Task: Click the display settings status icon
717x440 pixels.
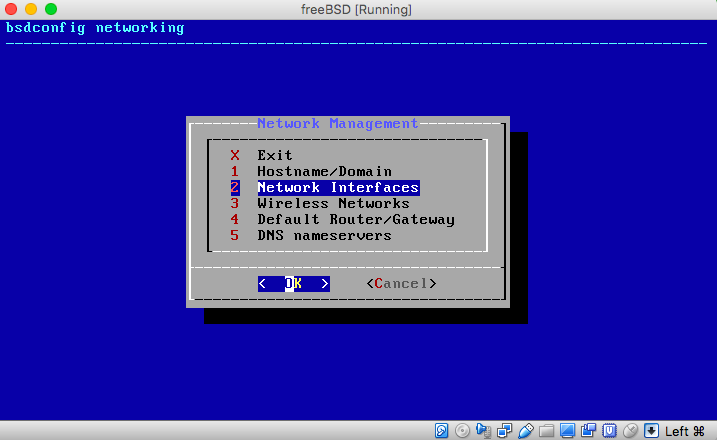Action: click(x=567, y=430)
